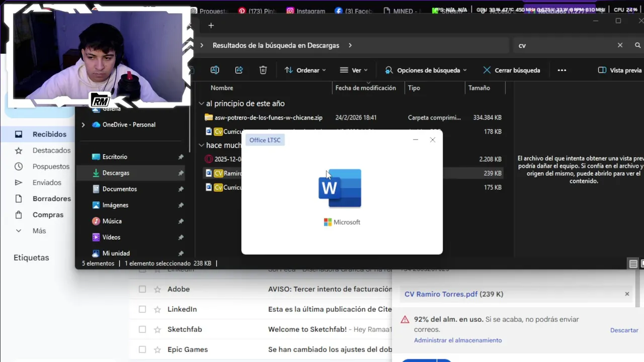Sort by the Tipo column header
This screenshot has height=362, width=644.
(x=414, y=88)
